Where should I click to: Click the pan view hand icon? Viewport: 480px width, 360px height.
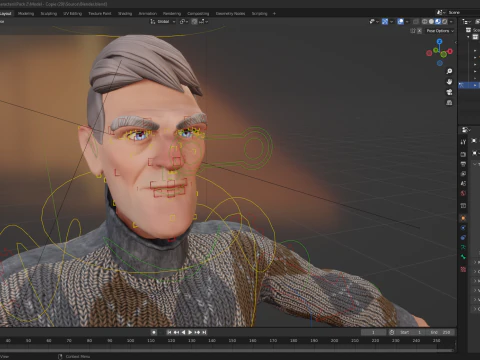point(449,82)
